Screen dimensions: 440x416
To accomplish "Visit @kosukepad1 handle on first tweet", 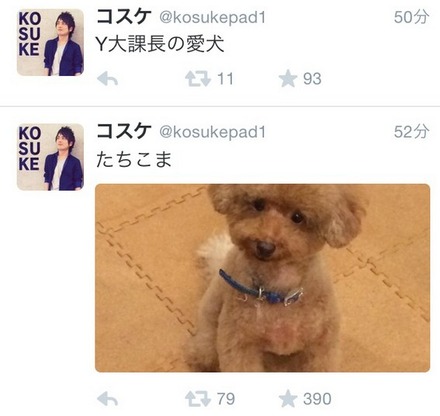I will [x=213, y=18].
